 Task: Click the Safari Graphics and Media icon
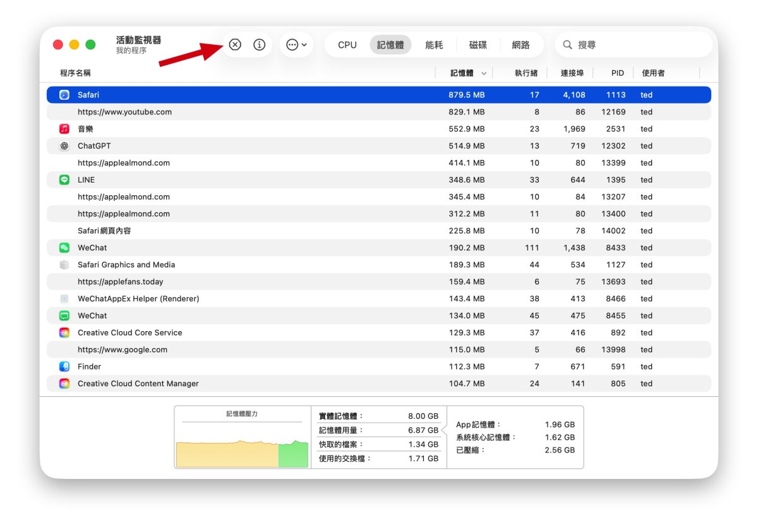[x=64, y=265]
